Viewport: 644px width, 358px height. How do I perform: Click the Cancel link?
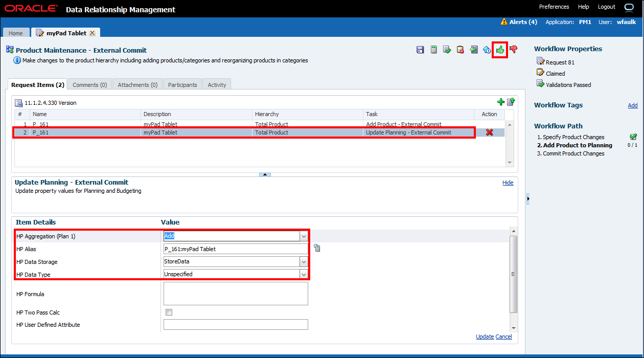pyautogui.click(x=503, y=337)
